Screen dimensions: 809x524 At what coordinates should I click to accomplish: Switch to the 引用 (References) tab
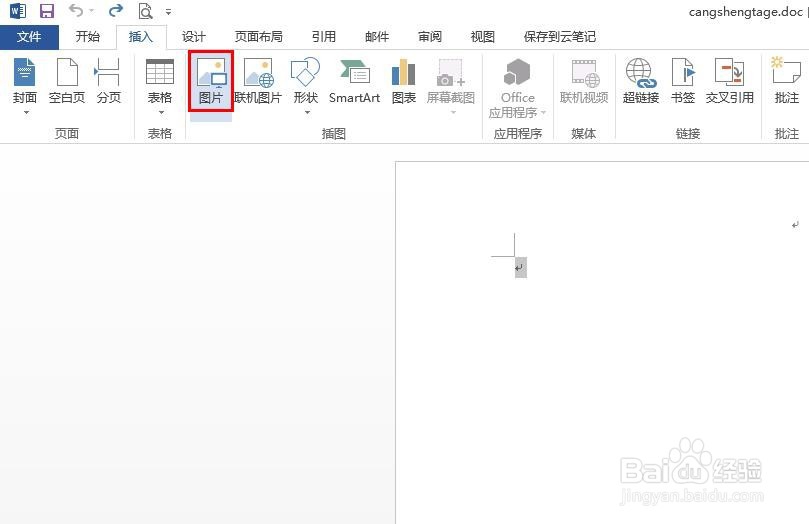pyautogui.click(x=323, y=37)
